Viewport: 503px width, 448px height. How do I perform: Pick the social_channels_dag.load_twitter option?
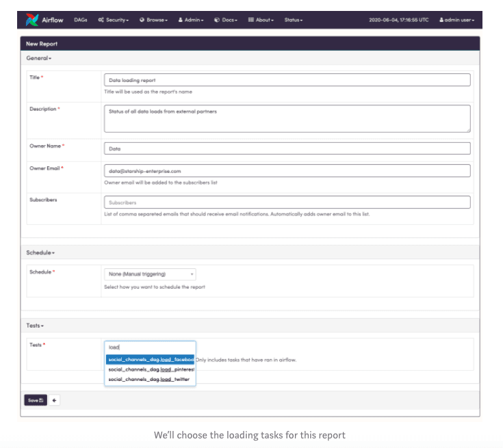[149, 379]
